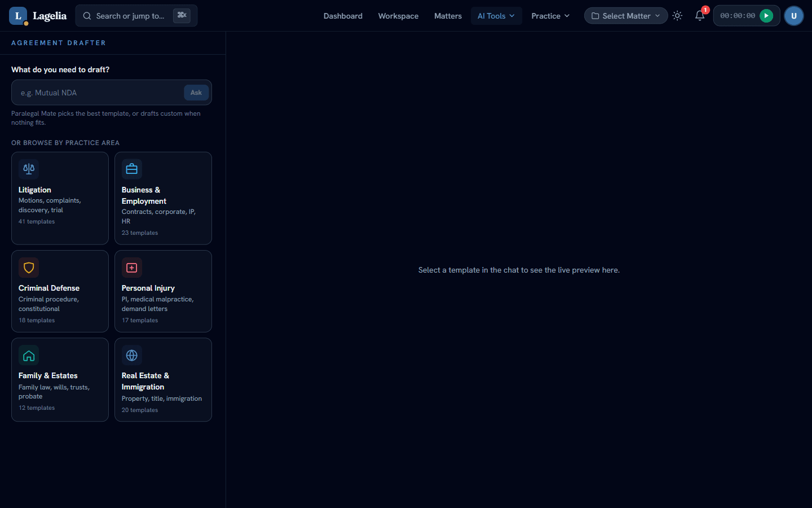The width and height of the screenshot is (812, 508).
Task: Click the Personal Injury medical icon
Action: (x=132, y=268)
